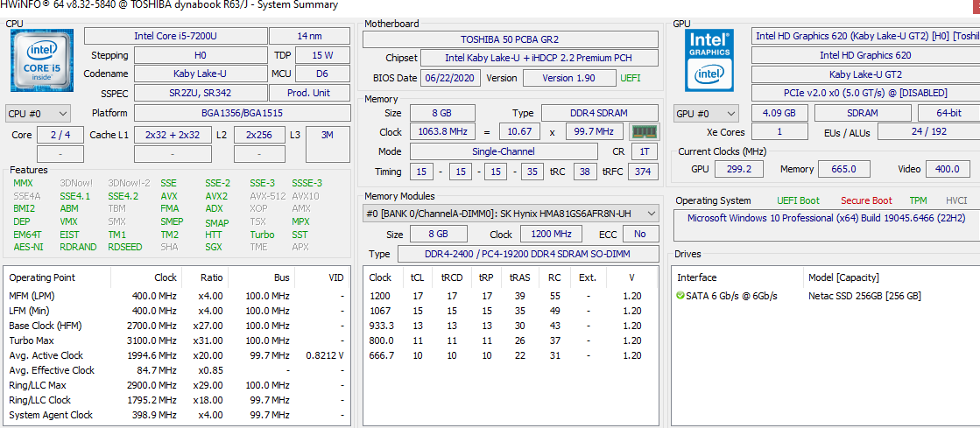The image size is (980, 428).
Task: Click the Core 2 / 4 value
Action: pyautogui.click(x=60, y=134)
